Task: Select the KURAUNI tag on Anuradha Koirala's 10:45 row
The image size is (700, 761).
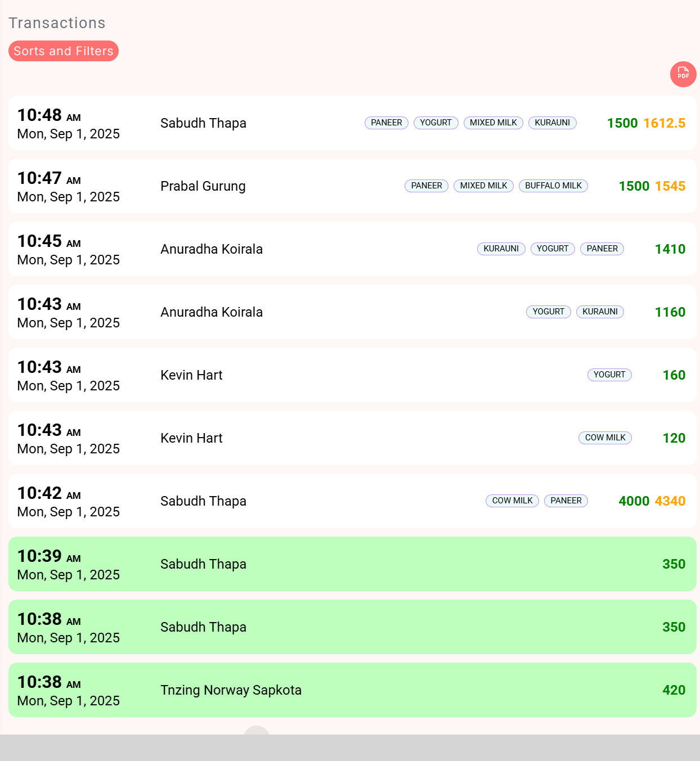Action: (501, 249)
